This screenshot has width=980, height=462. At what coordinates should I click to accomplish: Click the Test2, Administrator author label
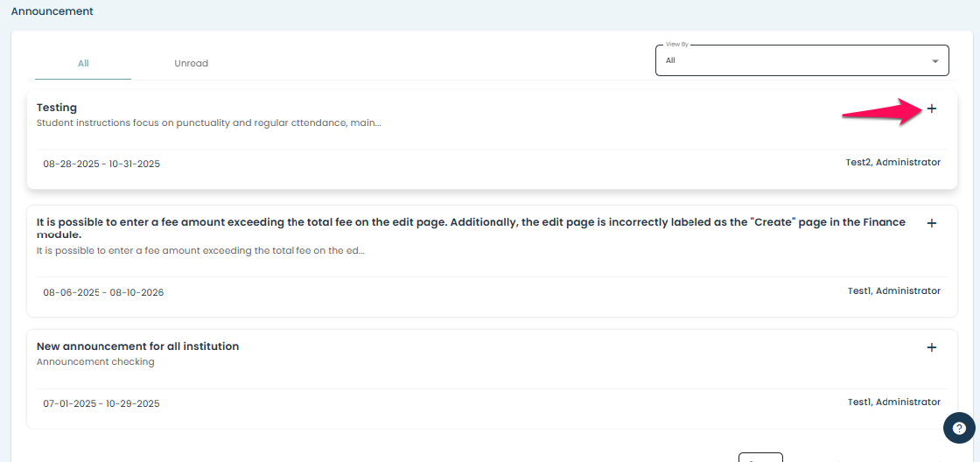point(892,162)
